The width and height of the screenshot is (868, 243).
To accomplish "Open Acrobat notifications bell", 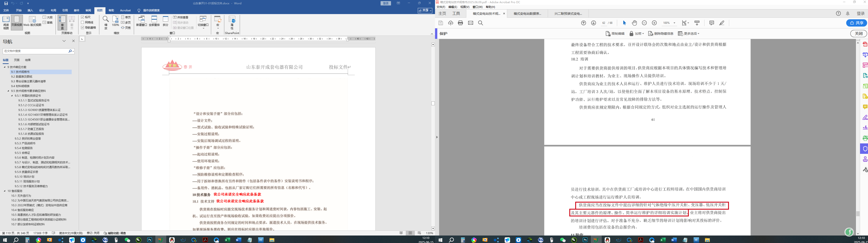I will click(x=848, y=13).
